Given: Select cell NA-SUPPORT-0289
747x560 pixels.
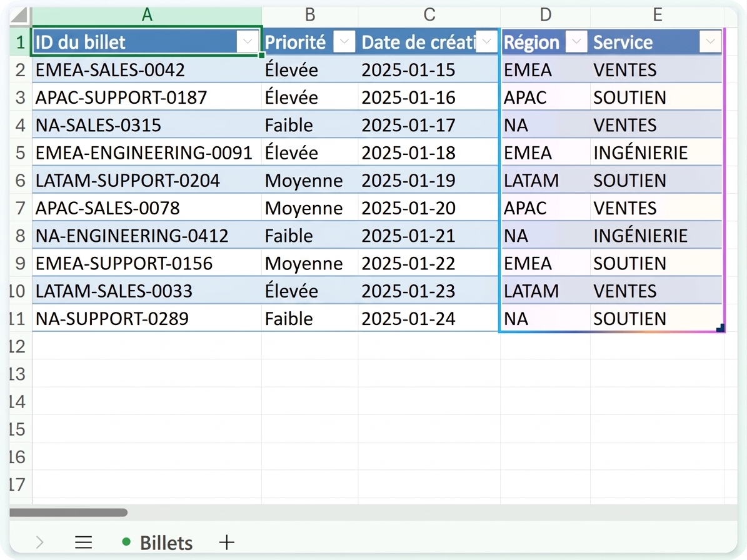Looking at the screenshot, I should tap(147, 319).
